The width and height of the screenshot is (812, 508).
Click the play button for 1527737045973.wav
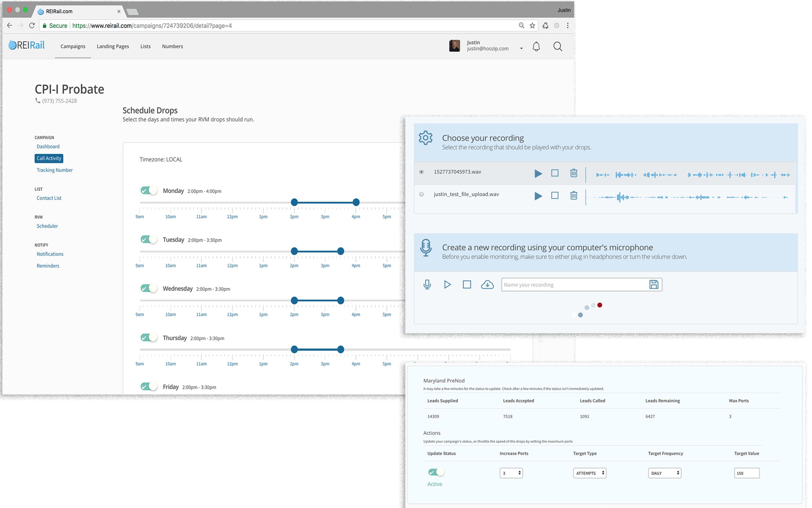coord(538,172)
